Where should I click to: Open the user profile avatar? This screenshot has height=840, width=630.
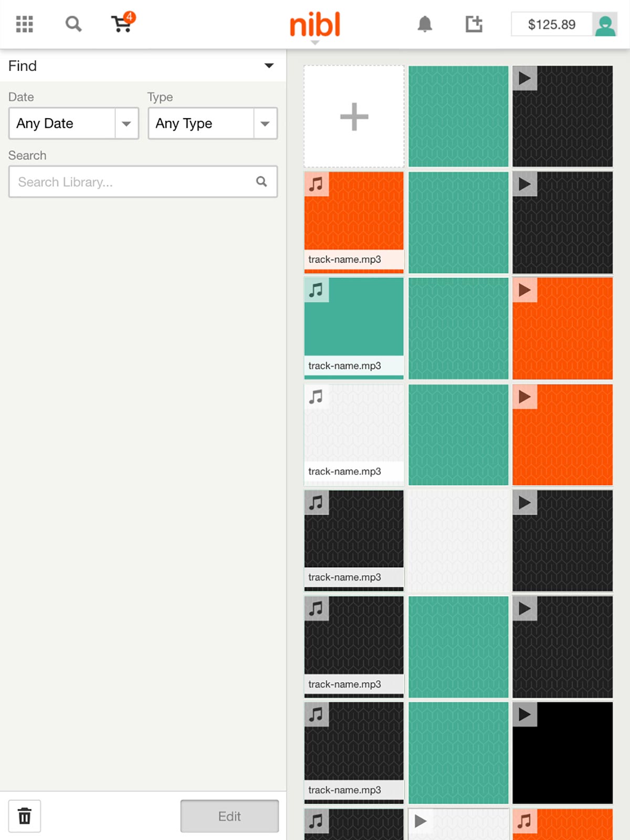click(x=605, y=25)
